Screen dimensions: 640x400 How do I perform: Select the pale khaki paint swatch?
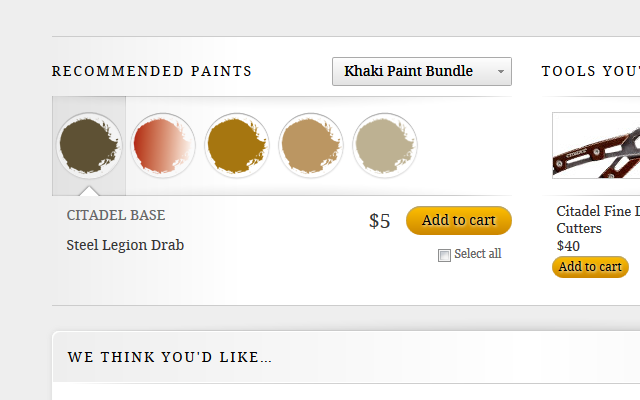pos(385,145)
